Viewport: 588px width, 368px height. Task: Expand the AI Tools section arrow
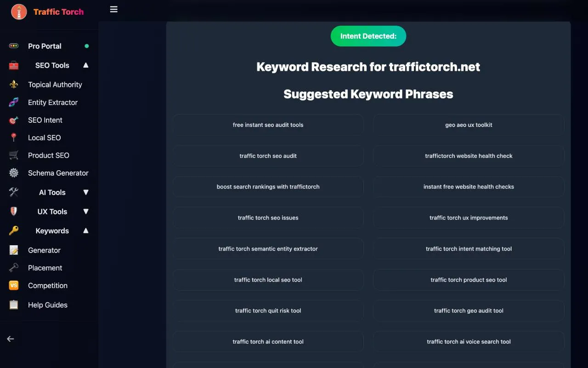(86, 192)
